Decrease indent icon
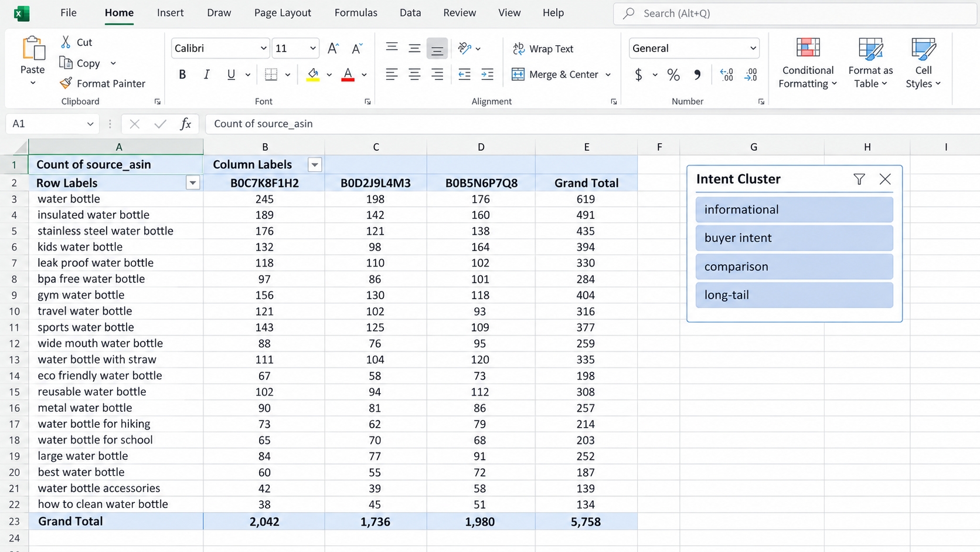980x552 pixels. tap(464, 74)
